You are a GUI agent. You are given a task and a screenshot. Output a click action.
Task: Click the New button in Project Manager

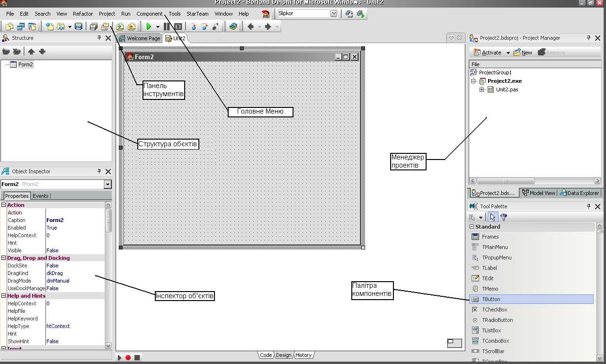[x=523, y=53]
